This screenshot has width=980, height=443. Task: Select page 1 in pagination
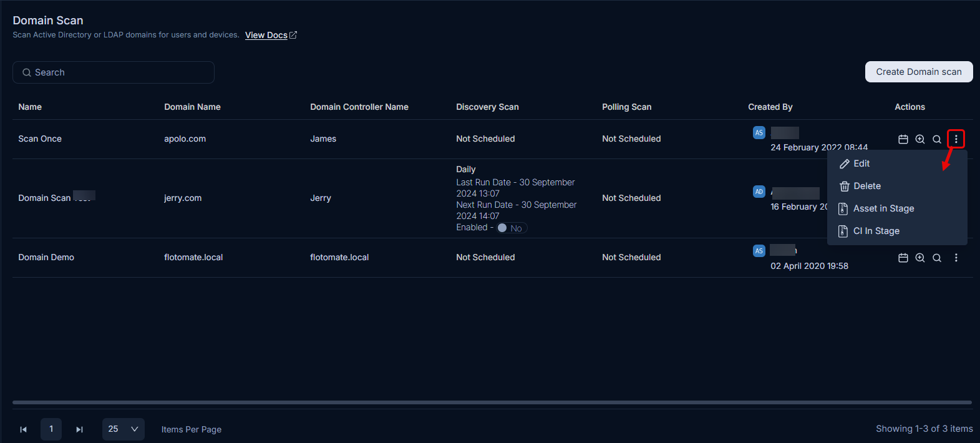click(51, 429)
